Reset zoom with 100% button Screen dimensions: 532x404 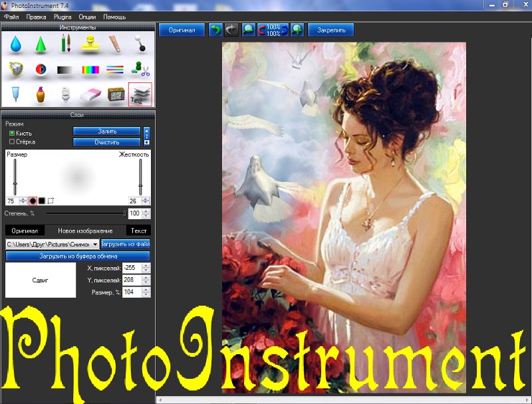[273, 30]
